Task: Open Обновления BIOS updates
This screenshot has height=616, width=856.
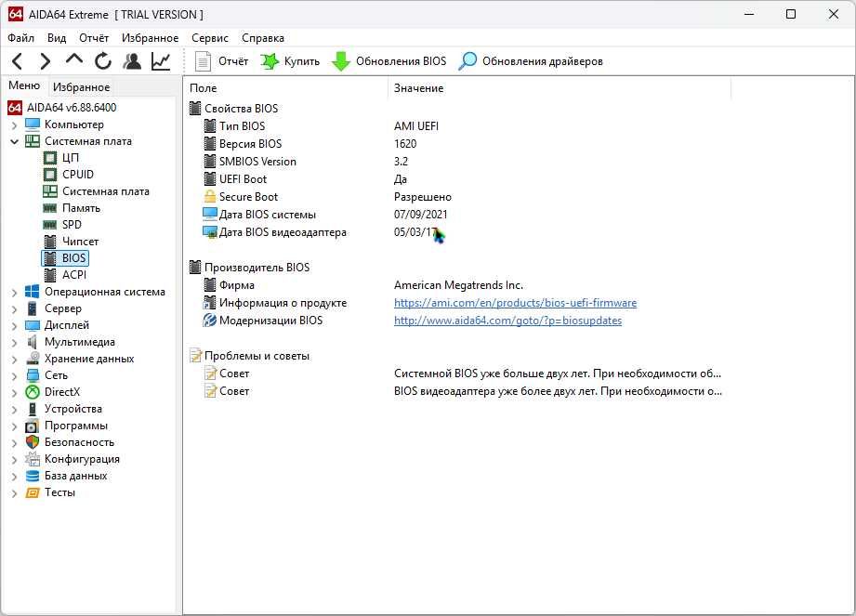Action: pos(389,61)
